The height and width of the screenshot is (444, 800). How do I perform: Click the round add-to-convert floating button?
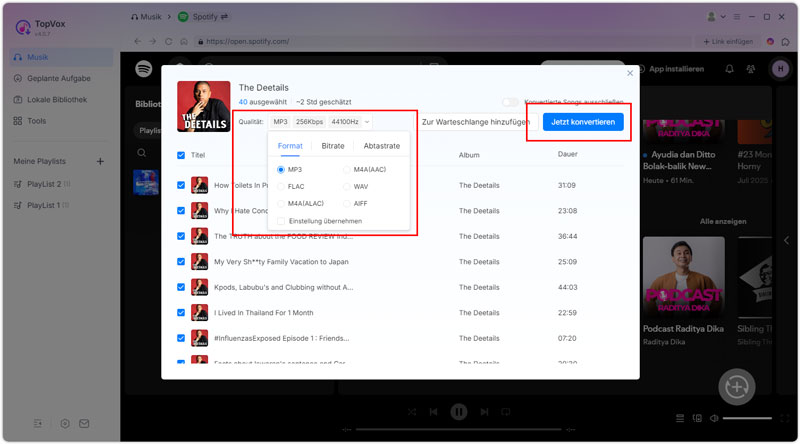coord(737,387)
